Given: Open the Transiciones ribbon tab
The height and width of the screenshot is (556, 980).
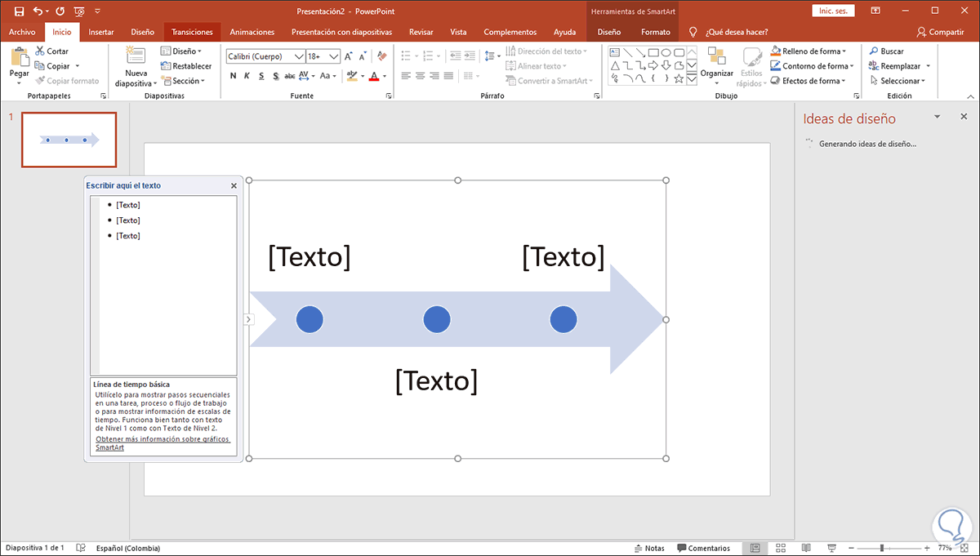Looking at the screenshot, I should pos(193,33).
